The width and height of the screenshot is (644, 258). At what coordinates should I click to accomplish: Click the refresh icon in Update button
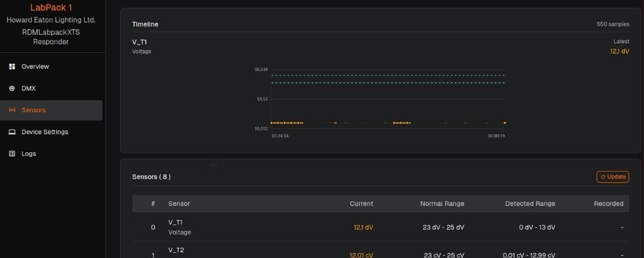603,177
